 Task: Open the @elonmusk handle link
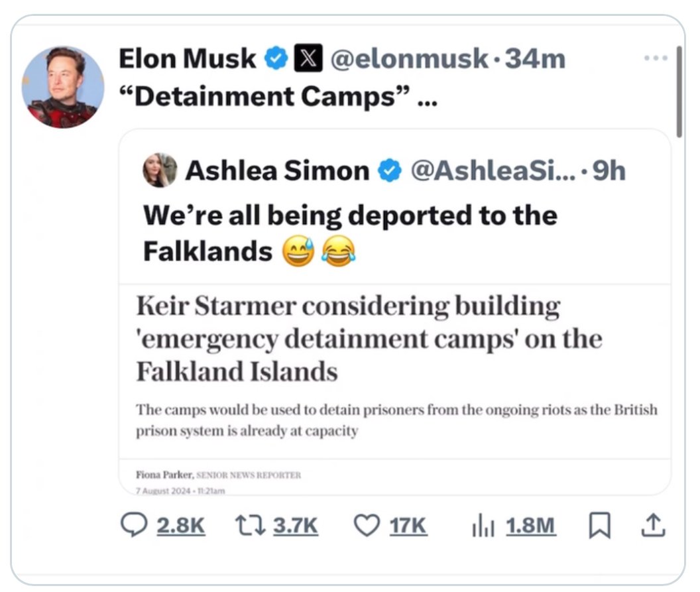click(x=409, y=60)
